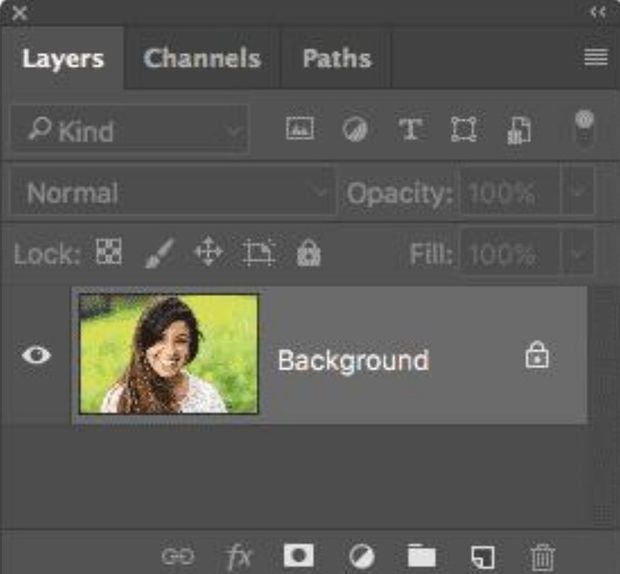Create a new layer
The height and width of the screenshot is (574, 620).
point(483,556)
